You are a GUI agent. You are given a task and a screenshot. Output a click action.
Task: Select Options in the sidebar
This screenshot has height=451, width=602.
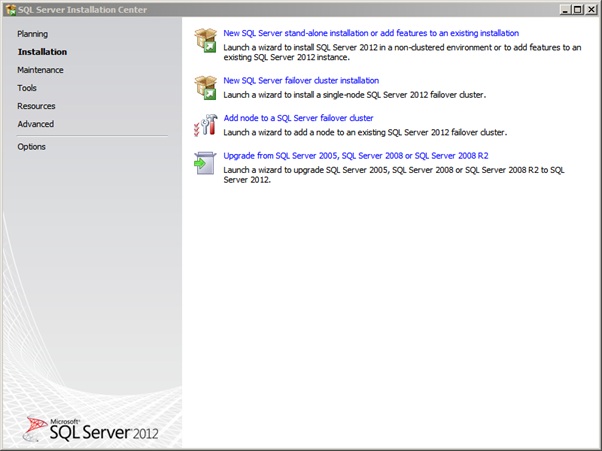(31, 147)
